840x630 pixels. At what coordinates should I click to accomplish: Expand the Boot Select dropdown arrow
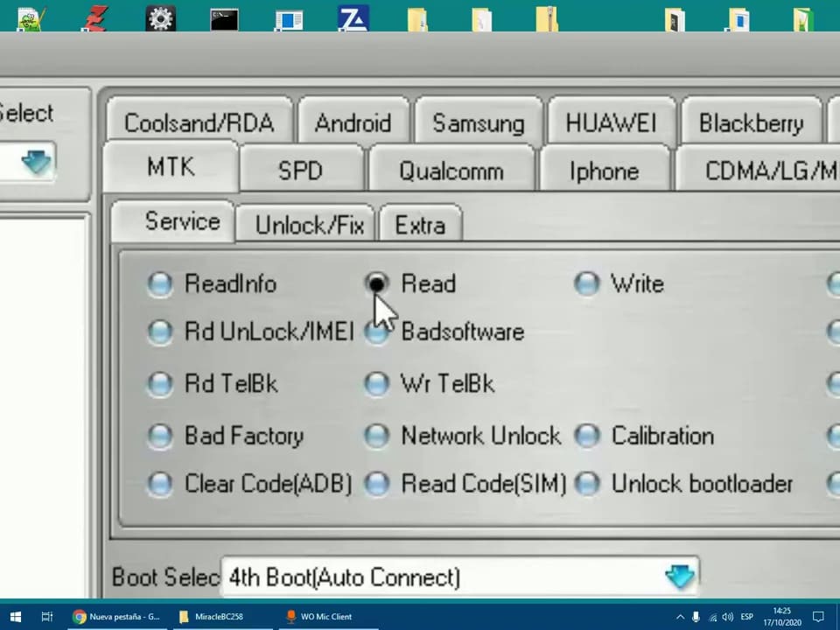680,577
